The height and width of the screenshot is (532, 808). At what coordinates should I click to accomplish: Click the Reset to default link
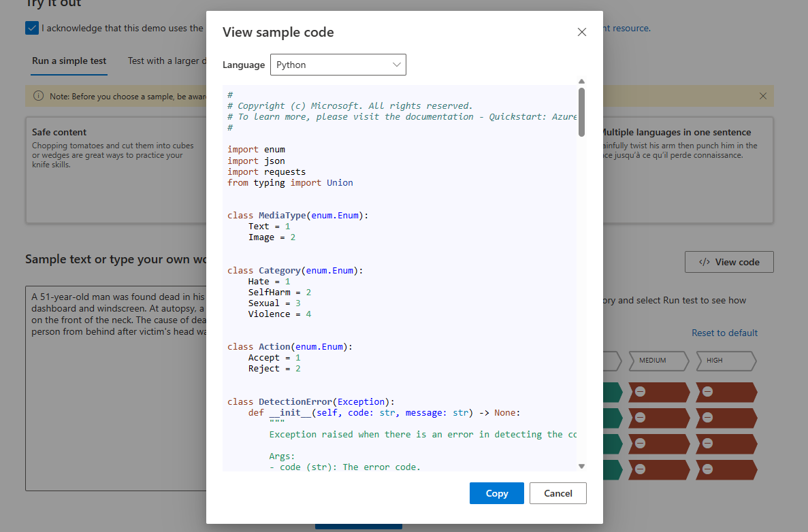(724, 333)
